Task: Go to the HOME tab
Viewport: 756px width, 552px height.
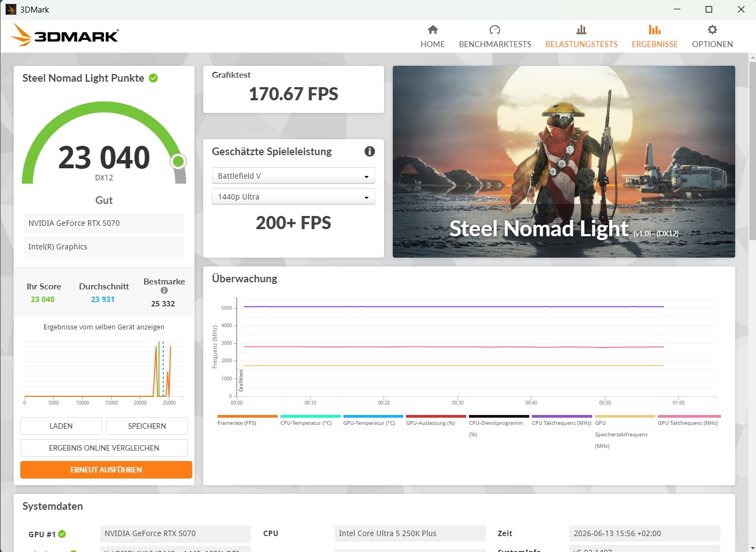Action: tap(433, 37)
